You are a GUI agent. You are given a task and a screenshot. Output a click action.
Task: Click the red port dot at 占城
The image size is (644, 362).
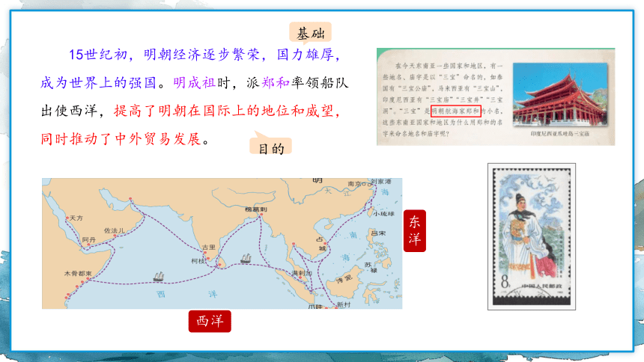click(x=324, y=244)
